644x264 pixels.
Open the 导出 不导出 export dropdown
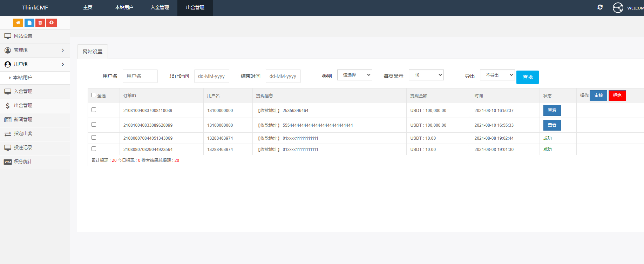[x=497, y=75]
